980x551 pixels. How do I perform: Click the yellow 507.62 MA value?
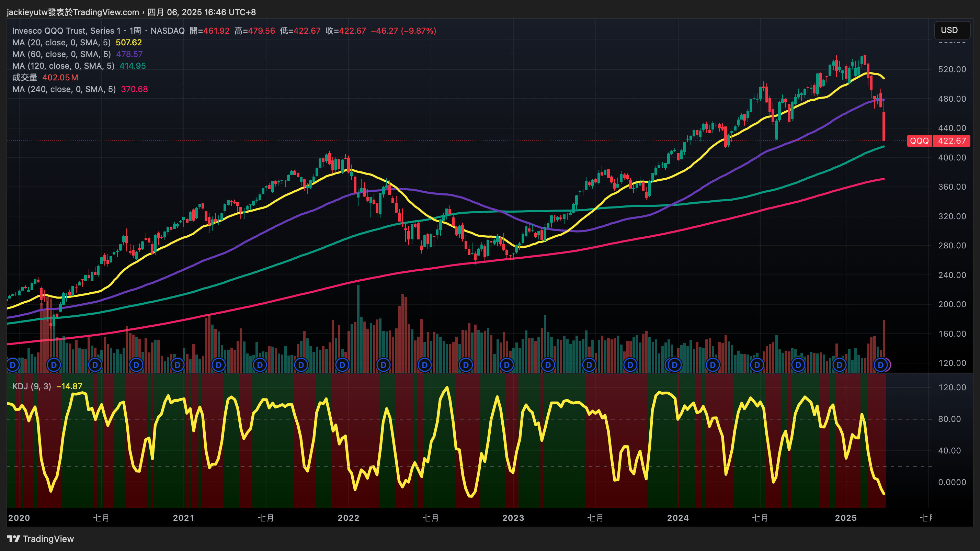(128, 43)
